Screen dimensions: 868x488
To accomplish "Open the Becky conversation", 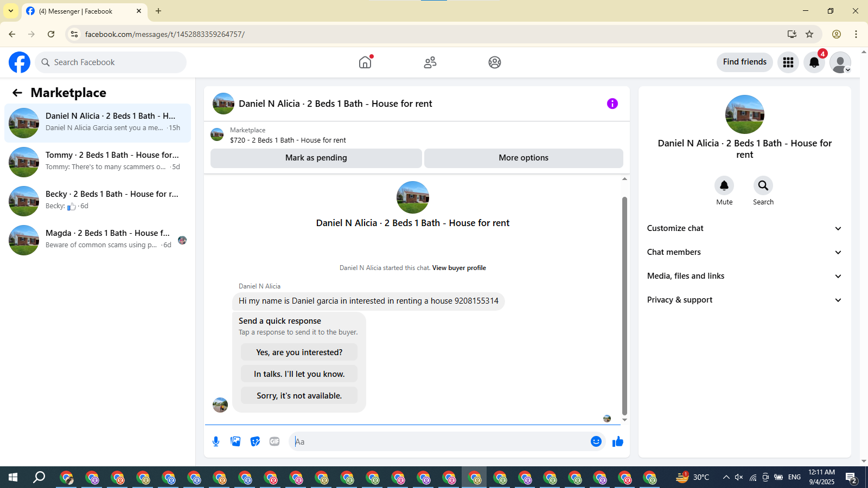I will [x=98, y=201].
